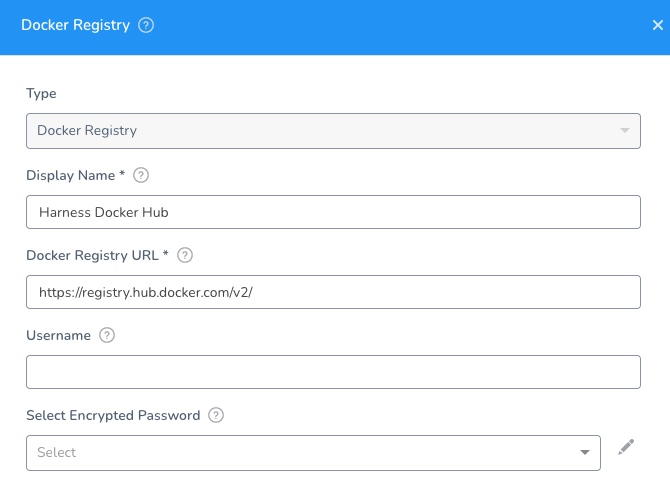Show help for Docker Registry URL

(x=185, y=255)
